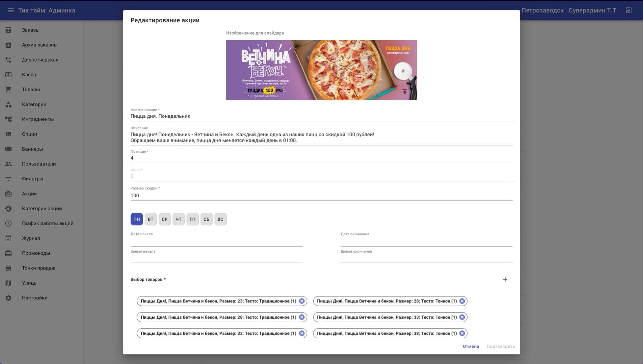Remove size 28 thin dough chip
This screenshot has width=643, height=364.
pyautogui.click(x=462, y=301)
